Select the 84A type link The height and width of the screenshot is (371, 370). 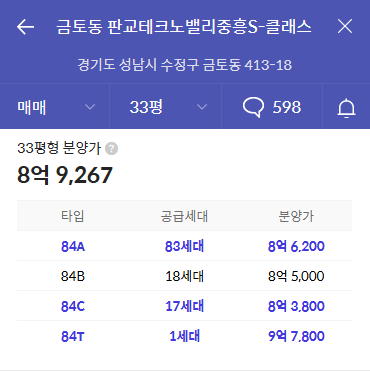(x=73, y=246)
